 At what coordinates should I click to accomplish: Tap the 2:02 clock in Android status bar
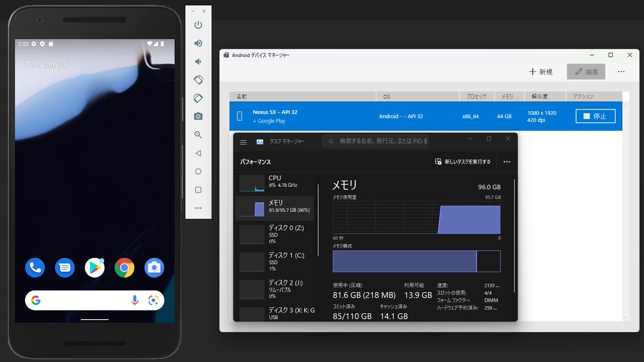pos(23,43)
